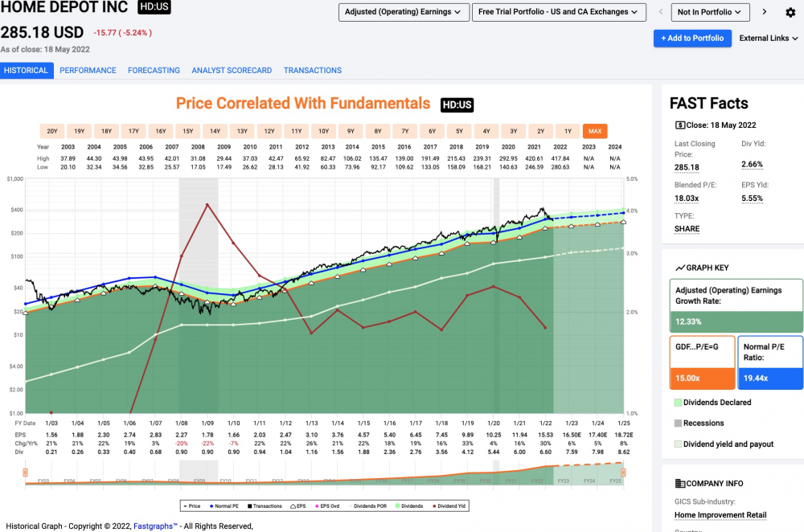Toggle EPS Ovd in chart legend
This screenshot has width=804, height=532.
[327, 505]
